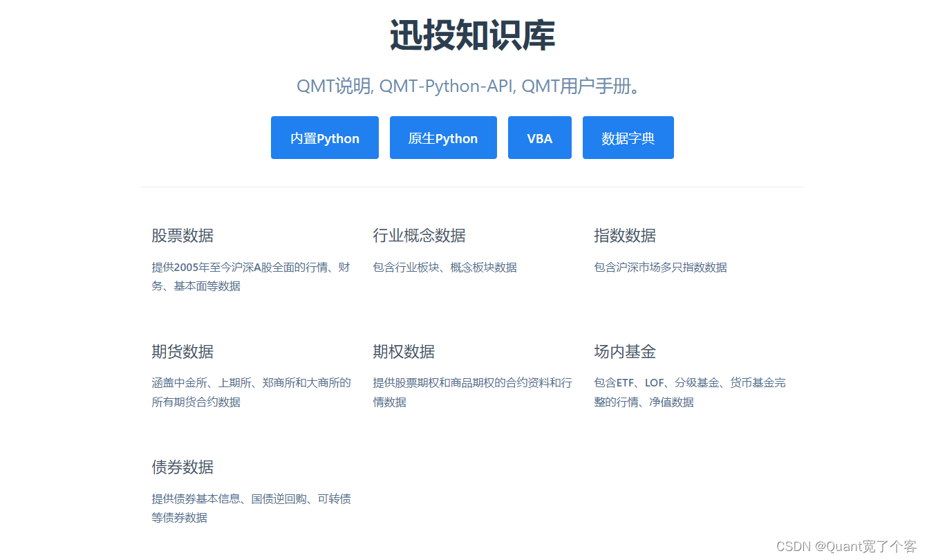Click description 包含行业板块、概念板块数据

tap(445, 268)
